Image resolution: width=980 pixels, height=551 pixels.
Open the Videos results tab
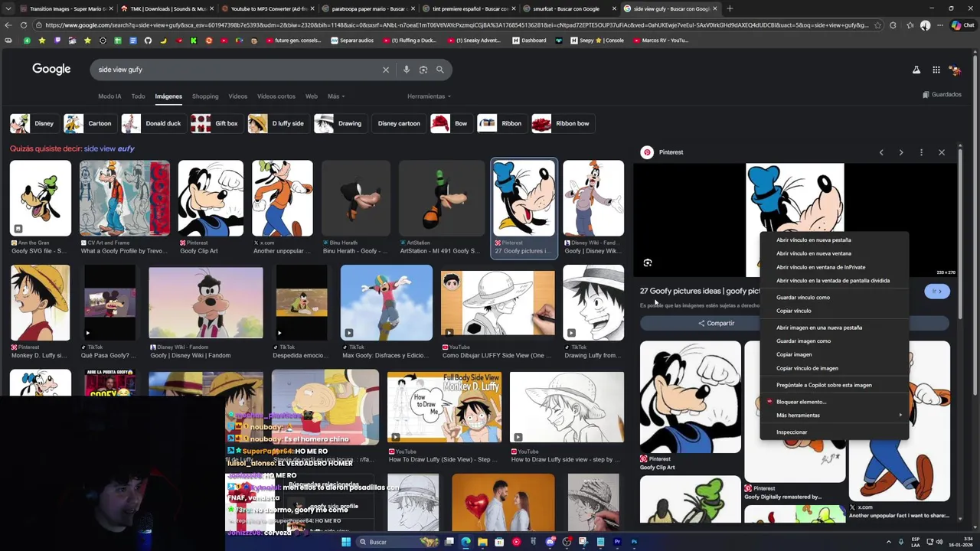click(x=237, y=96)
